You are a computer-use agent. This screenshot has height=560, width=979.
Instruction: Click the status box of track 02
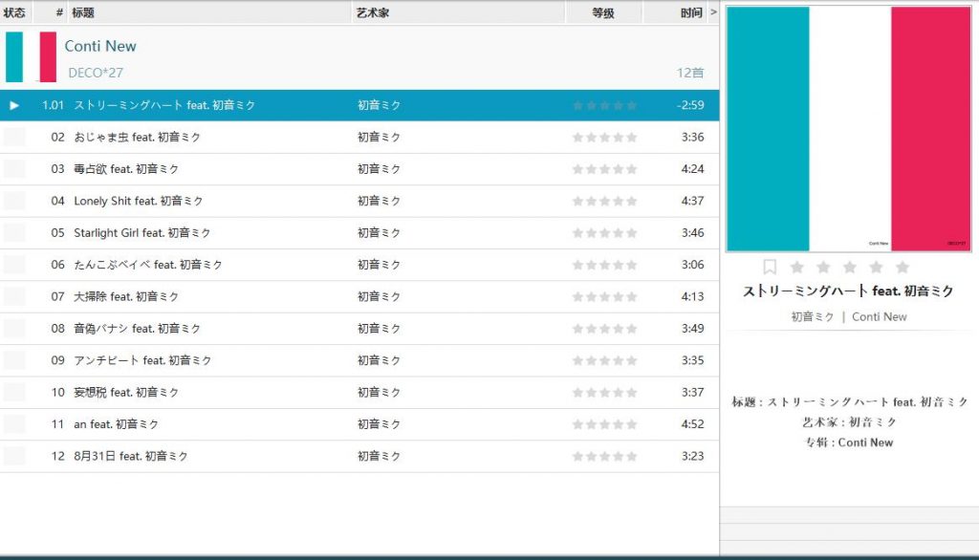point(14,137)
